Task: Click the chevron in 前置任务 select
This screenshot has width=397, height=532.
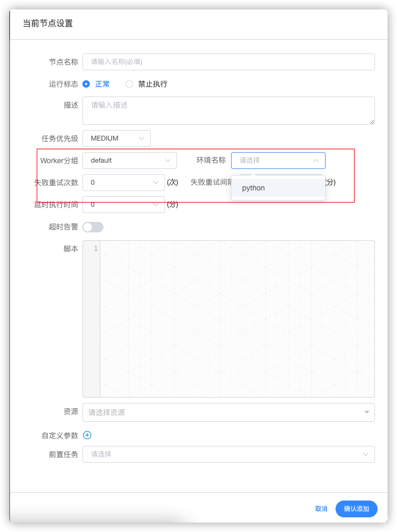Action: click(365, 454)
